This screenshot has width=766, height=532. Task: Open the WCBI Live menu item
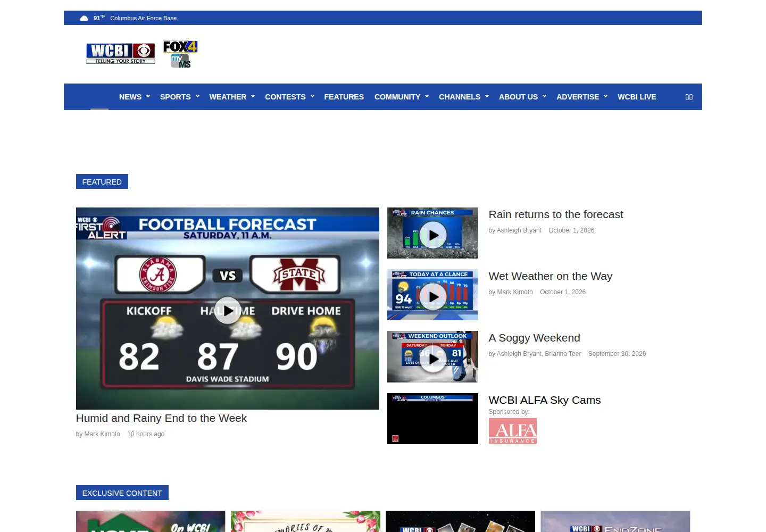[637, 97]
